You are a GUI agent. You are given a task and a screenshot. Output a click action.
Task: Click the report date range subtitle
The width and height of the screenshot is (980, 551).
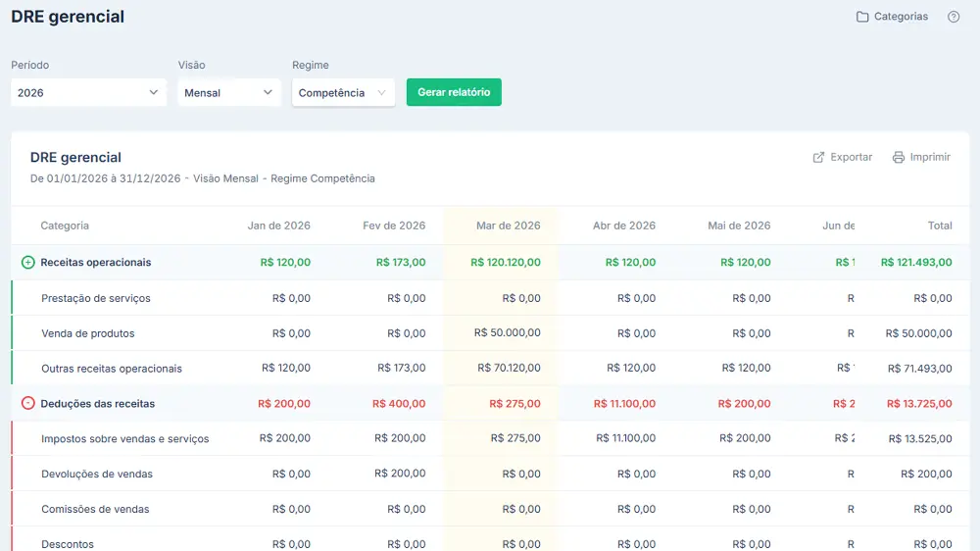pos(203,178)
